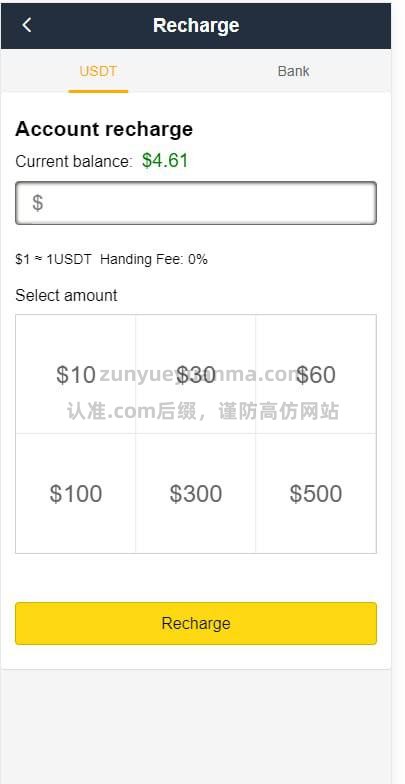Screen dimensions: 405x784
Task: Select the $30 amount option
Action: coord(196,374)
